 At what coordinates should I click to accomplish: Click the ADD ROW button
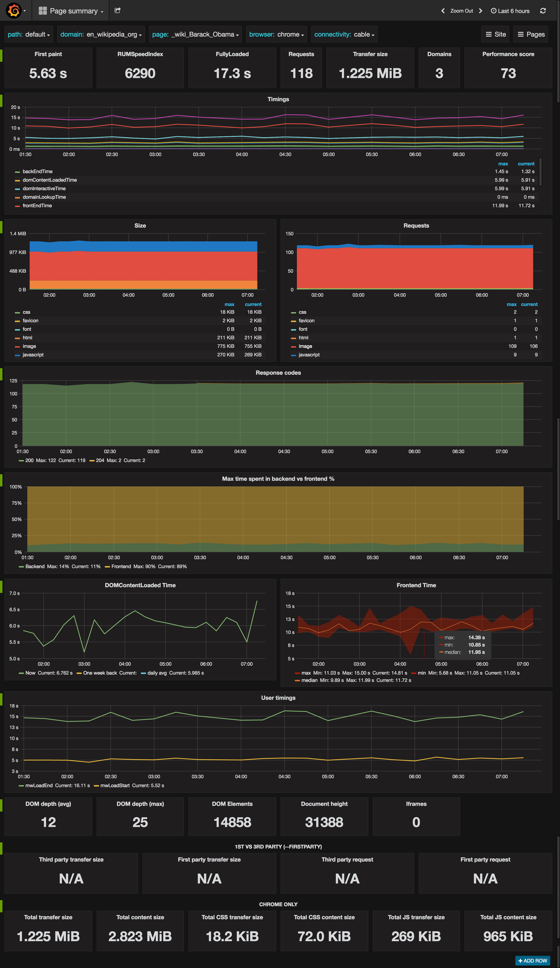click(532, 961)
